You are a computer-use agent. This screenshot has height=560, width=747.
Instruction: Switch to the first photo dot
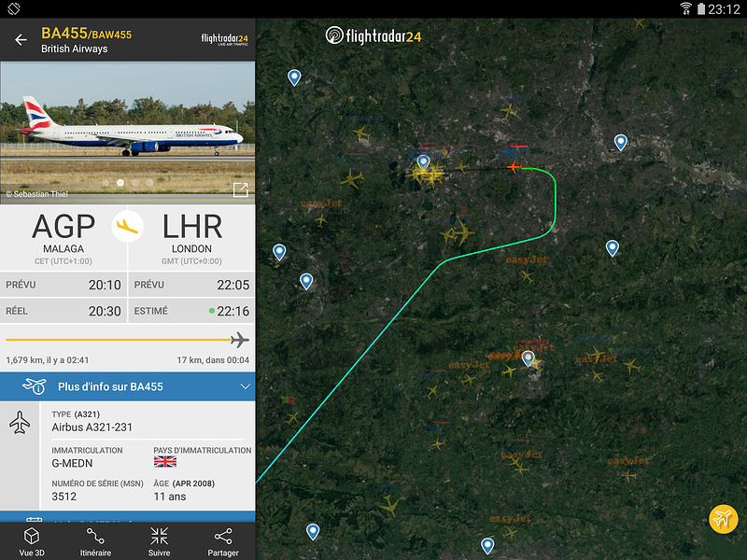click(106, 182)
